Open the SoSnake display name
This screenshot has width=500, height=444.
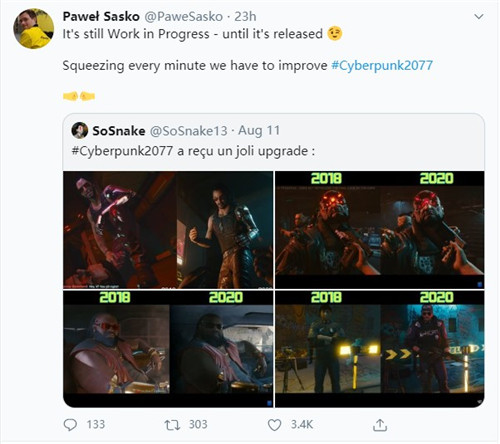point(119,131)
